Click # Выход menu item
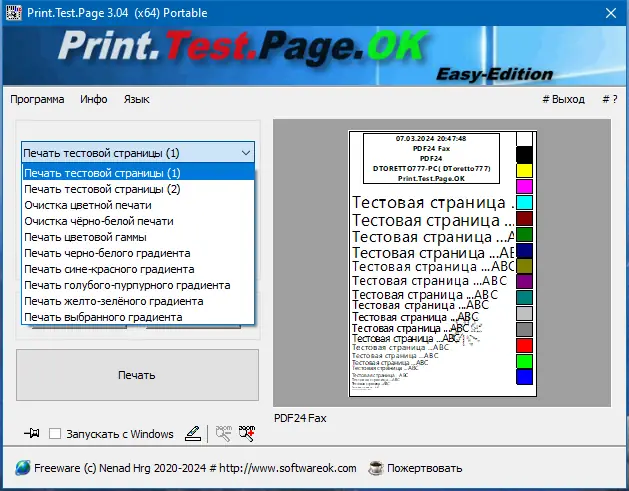Viewport: 629px width, 491px height. 563,99
